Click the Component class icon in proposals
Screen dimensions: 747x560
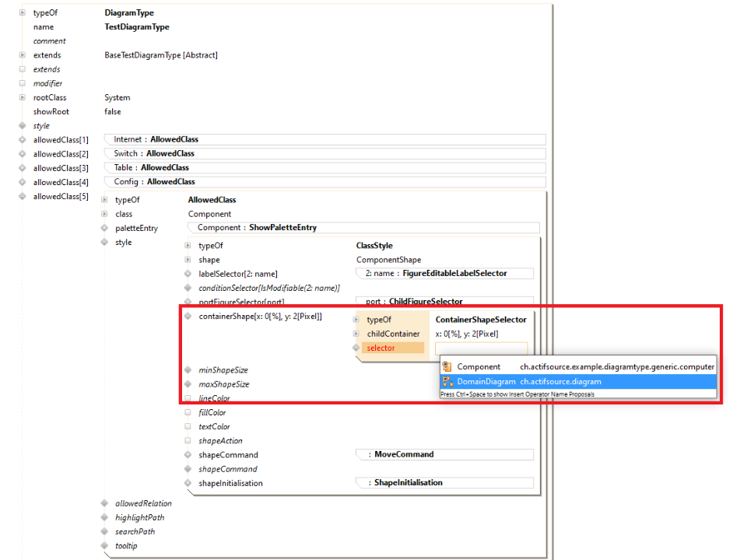click(x=447, y=367)
